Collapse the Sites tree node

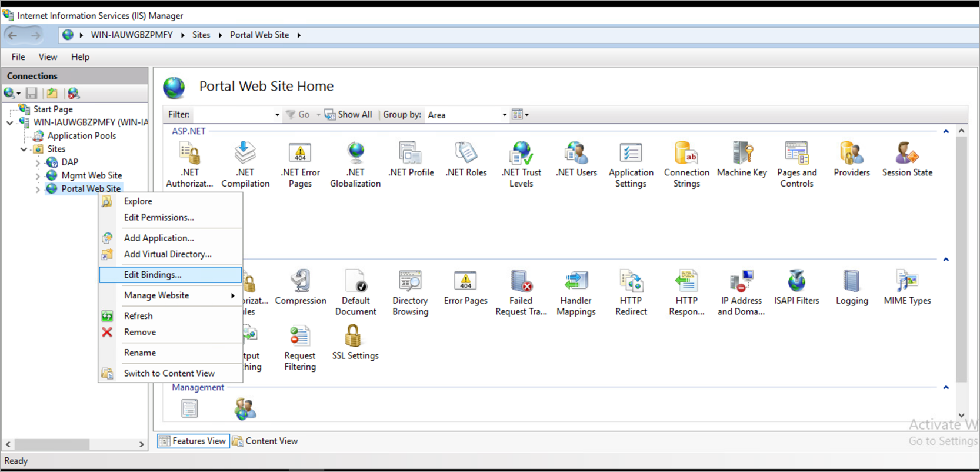(x=24, y=149)
